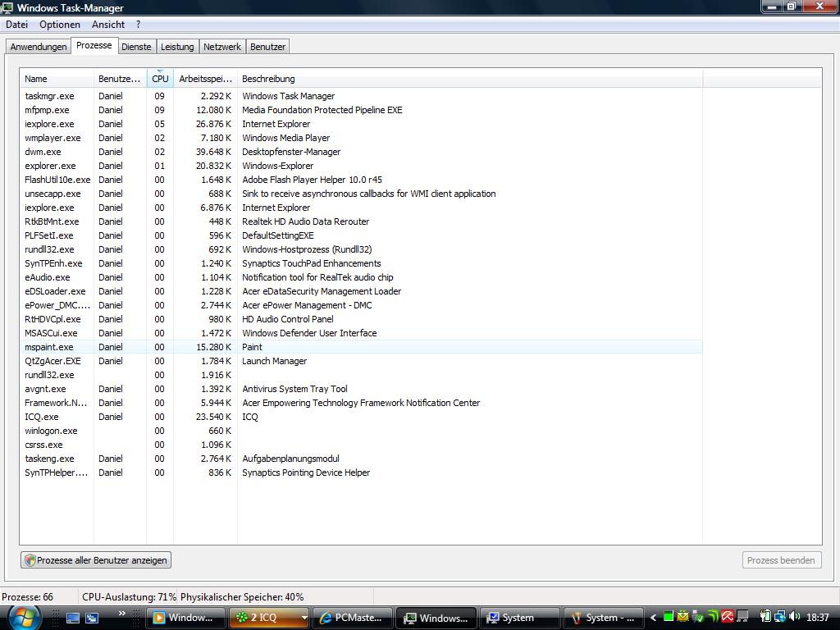The width and height of the screenshot is (840, 630).
Task: Select the explorer.exe process row
Action: 361,166
